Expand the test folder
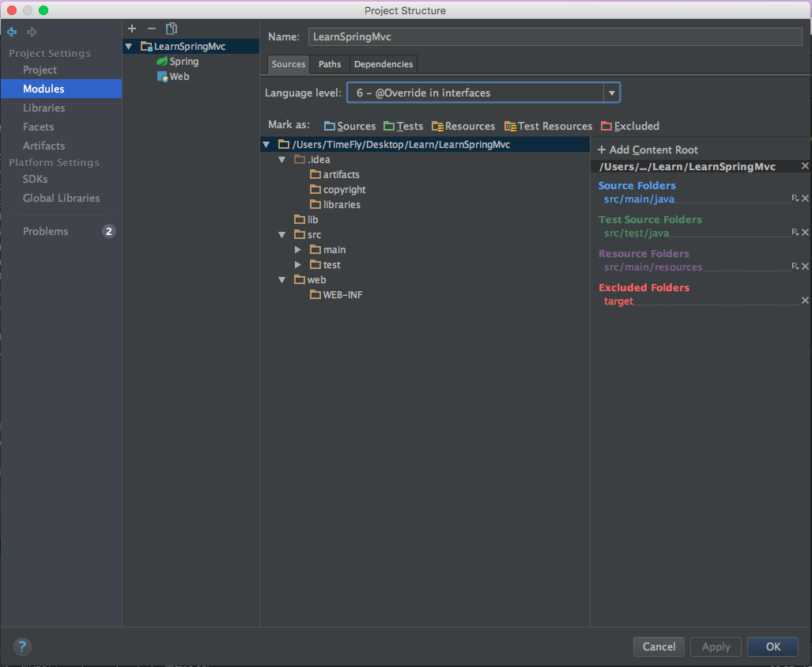Viewport: 812px width, 667px height. pyautogui.click(x=298, y=265)
